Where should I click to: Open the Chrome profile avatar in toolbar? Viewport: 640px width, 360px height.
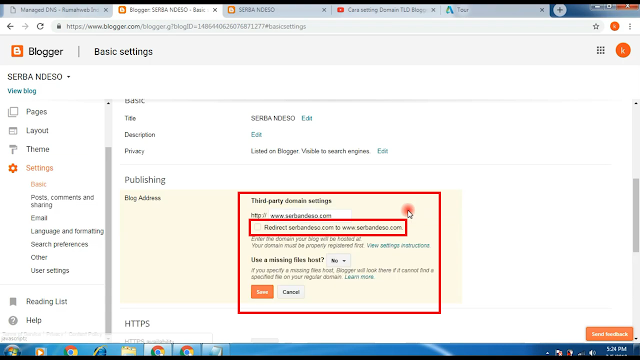click(x=615, y=27)
